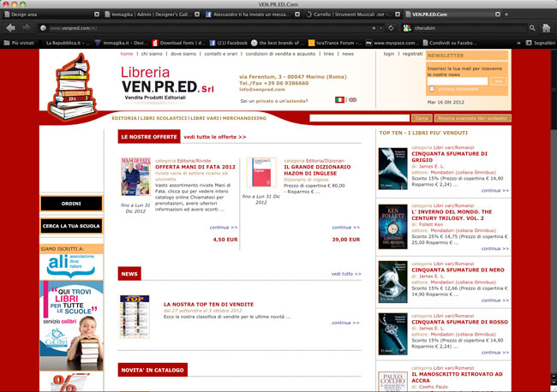Close the Design area tab
This screenshot has width=557, height=392.
tap(97, 15)
